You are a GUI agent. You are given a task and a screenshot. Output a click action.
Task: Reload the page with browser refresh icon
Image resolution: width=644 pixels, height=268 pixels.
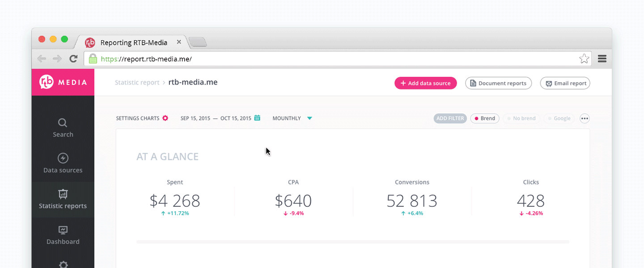73,59
